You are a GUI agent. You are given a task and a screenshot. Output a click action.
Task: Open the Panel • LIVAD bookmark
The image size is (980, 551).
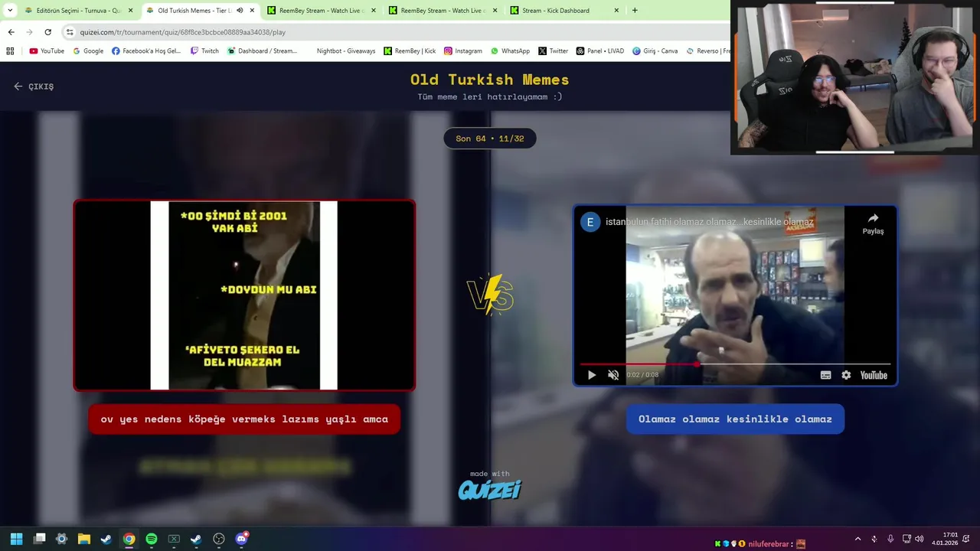600,51
